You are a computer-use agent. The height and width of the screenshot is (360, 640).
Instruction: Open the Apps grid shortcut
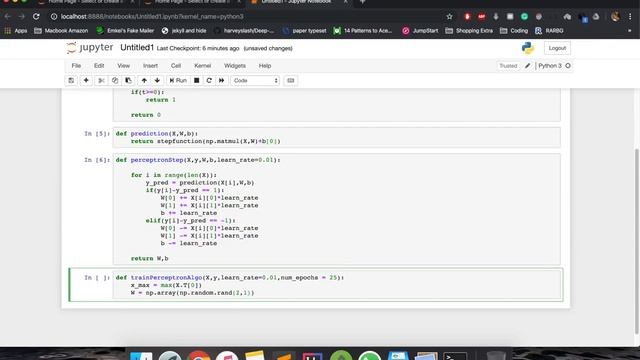(x=16, y=31)
